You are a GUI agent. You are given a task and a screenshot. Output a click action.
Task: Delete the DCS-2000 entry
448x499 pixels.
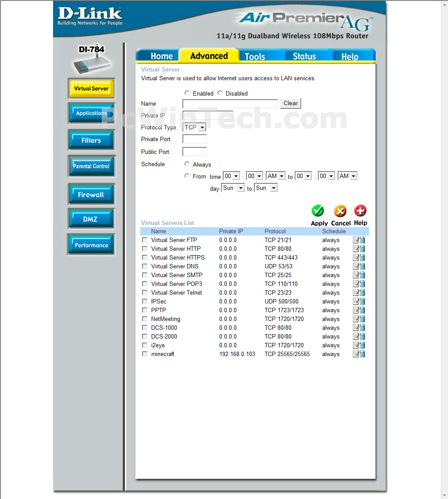[x=362, y=336]
